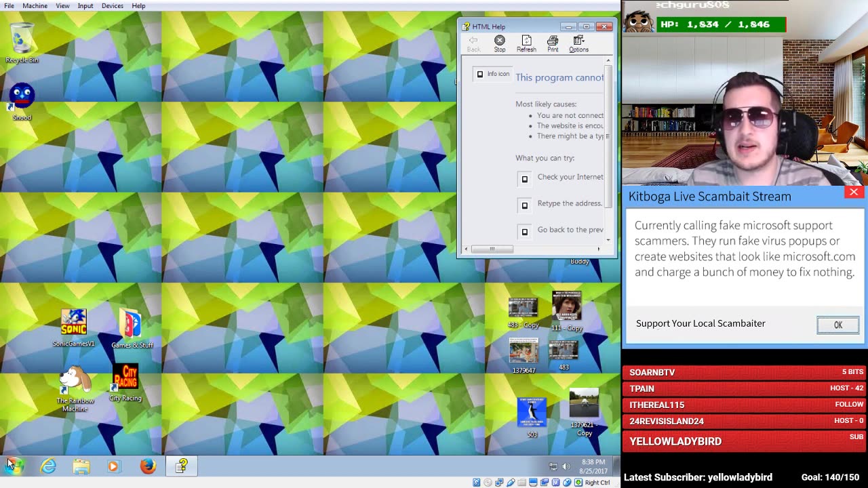The image size is (868, 488).
Task: Open Windows Media Player on taskbar
Action: 113,466
